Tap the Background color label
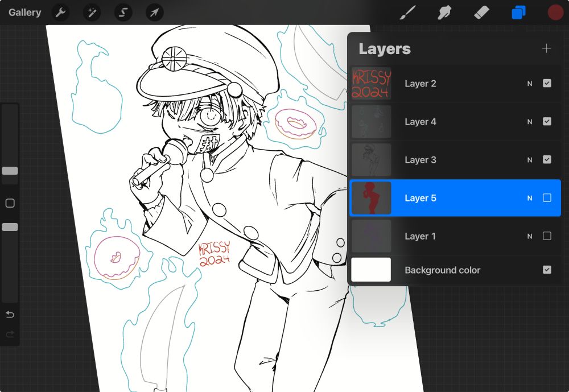Viewport: 569px width, 392px height. pos(442,270)
